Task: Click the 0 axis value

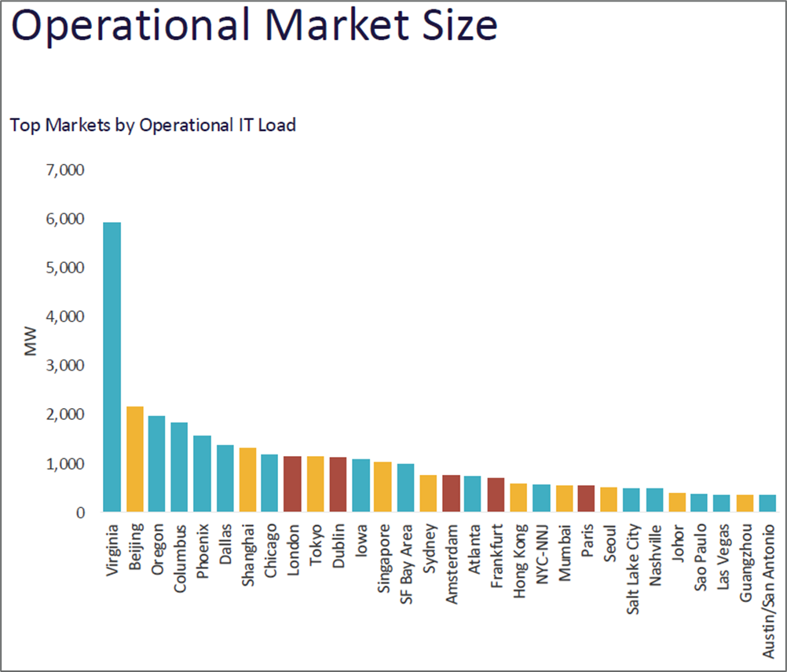Action: 82,511
